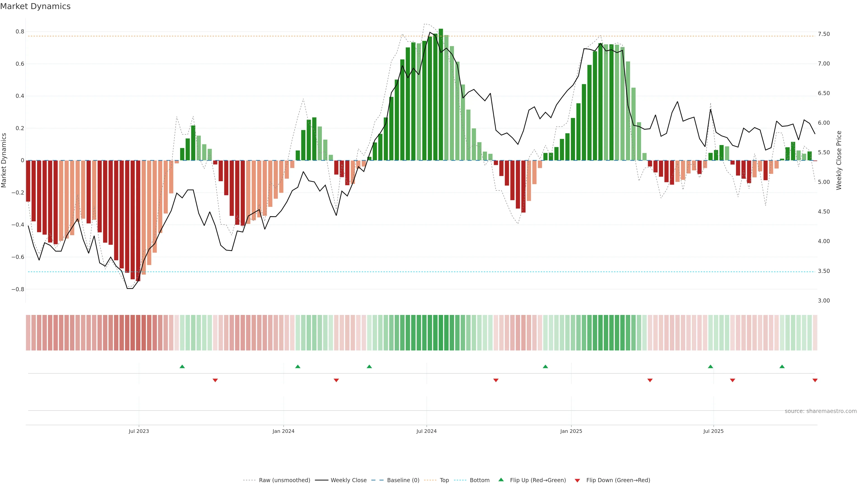
Task: Click the red flip-down marker in late 2023
Action: point(215,380)
